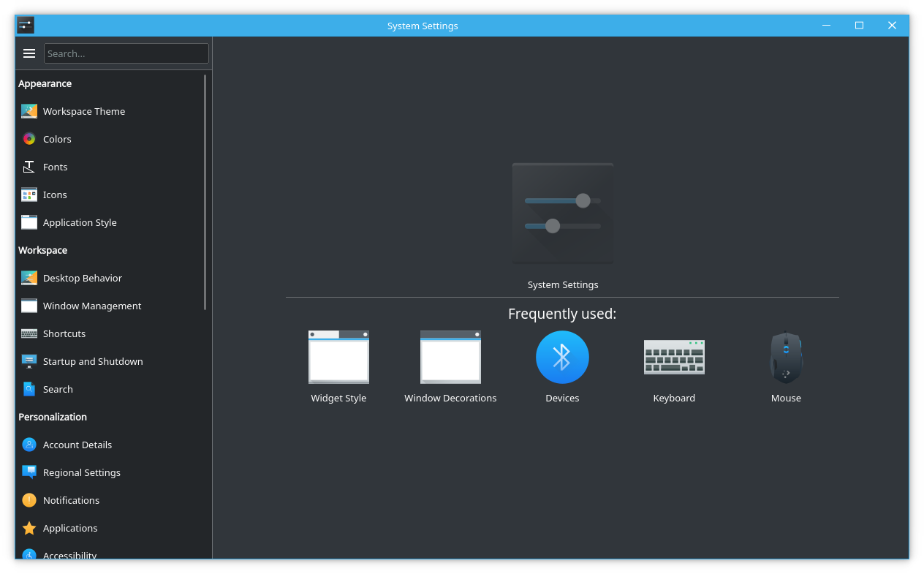Screen dimensions: 924x574
Task: Click the Desktop Behavior icon
Action: pyautogui.click(x=29, y=278)
